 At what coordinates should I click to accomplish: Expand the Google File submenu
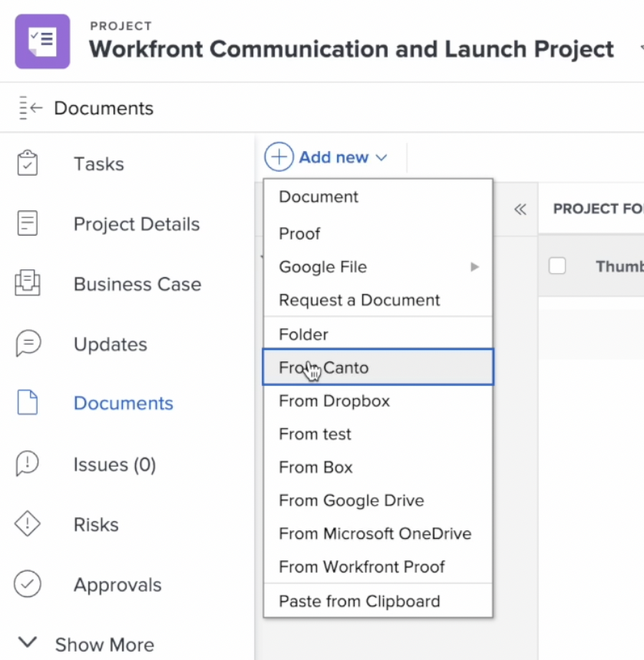point(322,266)
